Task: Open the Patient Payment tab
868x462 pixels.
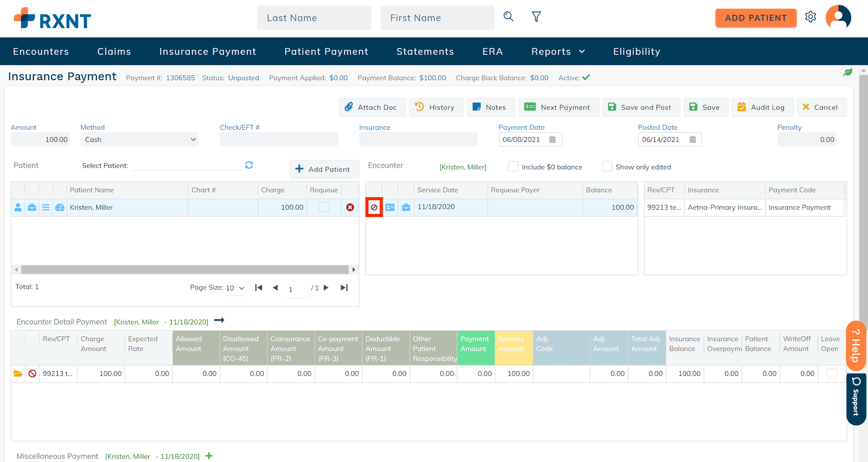Action: (x=326, y=52)
